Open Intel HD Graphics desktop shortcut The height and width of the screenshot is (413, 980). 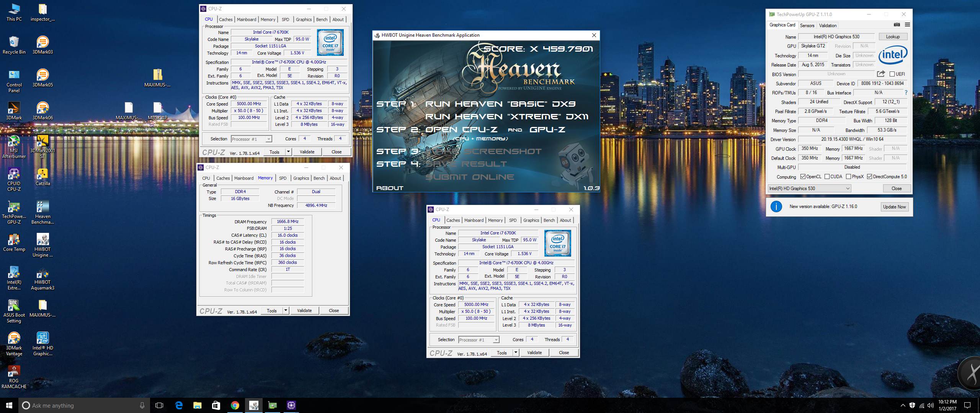42,344
